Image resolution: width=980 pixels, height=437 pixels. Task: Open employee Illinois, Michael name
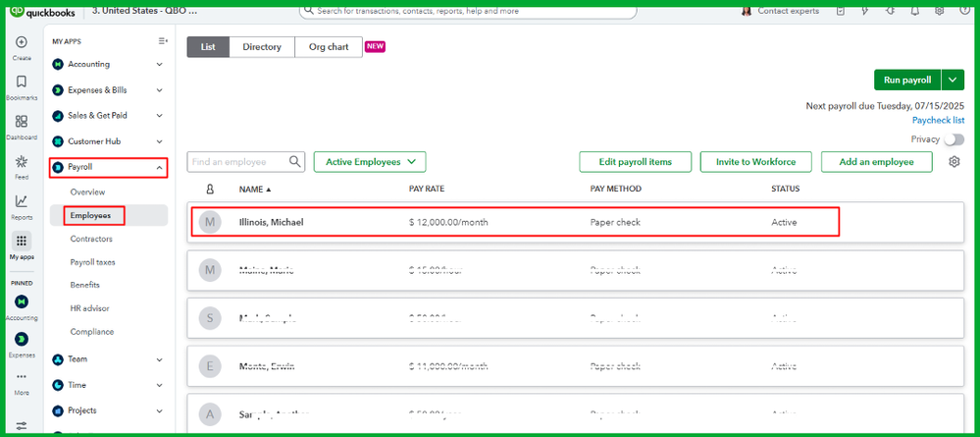272,222
